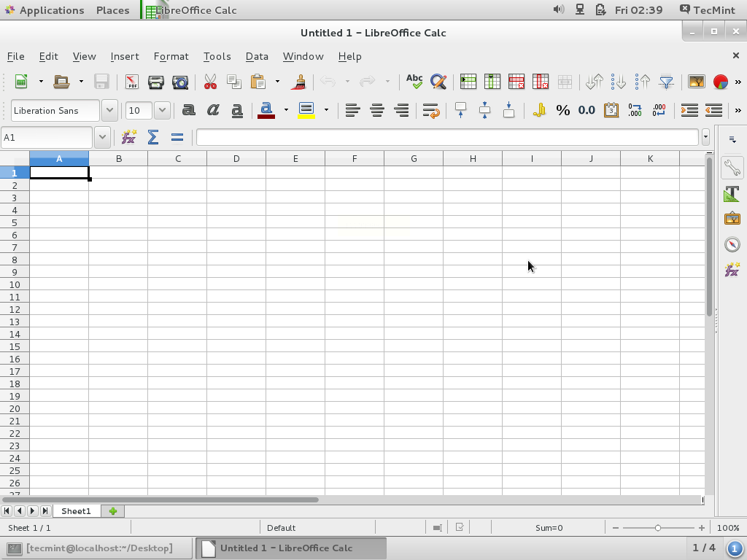Insert a chart using the pie icon
Viewport: 747px width, 560px height.
pyautogui.click(x=720, y=82)
